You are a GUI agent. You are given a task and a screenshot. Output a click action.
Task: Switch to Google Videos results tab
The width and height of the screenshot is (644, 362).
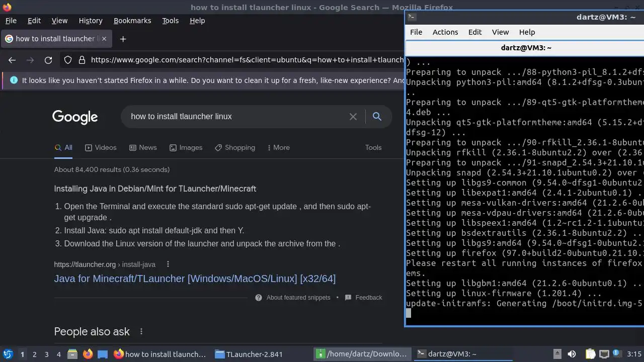[101, 148]
